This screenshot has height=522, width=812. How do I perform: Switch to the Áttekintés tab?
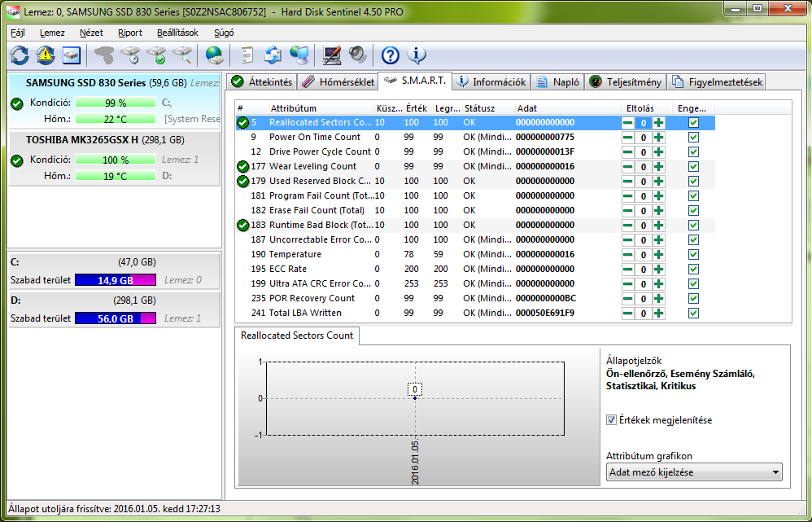tap(261, 82)
